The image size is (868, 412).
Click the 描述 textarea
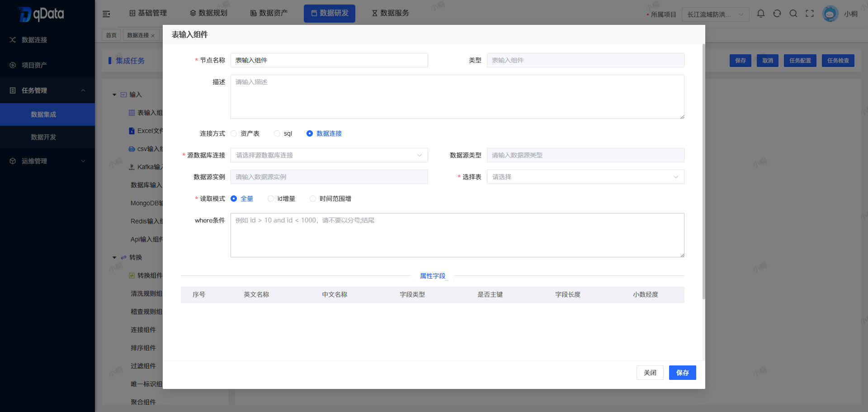pos(458,97)
